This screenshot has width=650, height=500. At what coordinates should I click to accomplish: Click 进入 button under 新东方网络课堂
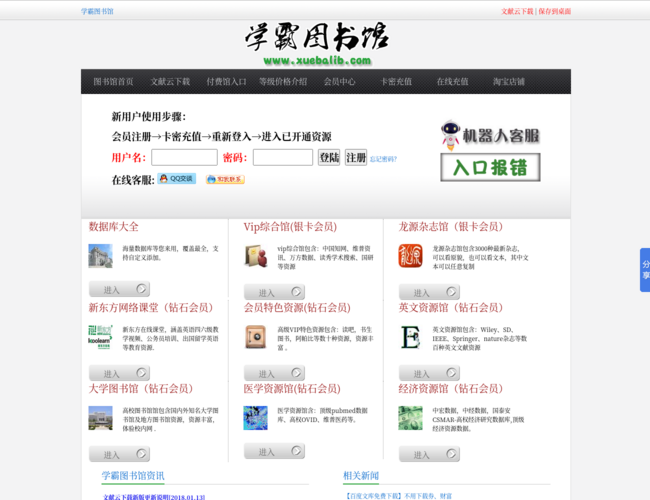pos(119,373)
